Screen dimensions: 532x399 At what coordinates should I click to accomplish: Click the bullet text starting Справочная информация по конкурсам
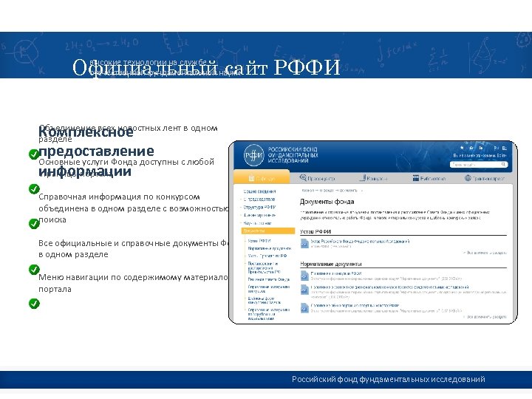click(x=134, y=208)
